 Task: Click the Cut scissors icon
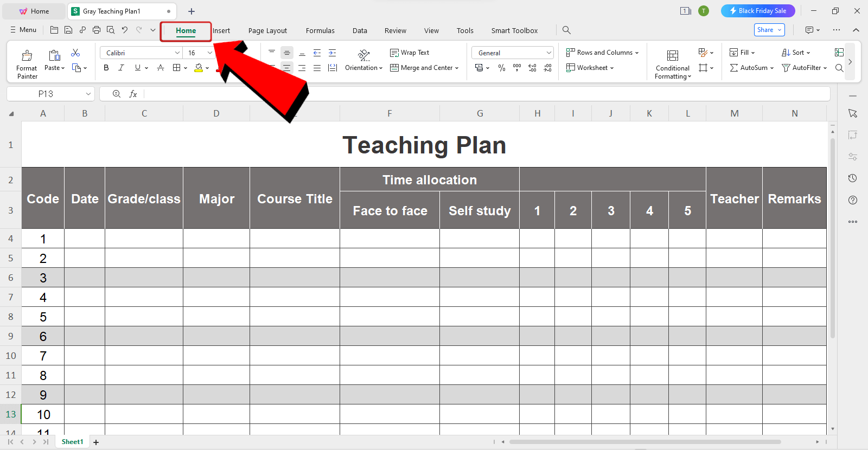75,53
